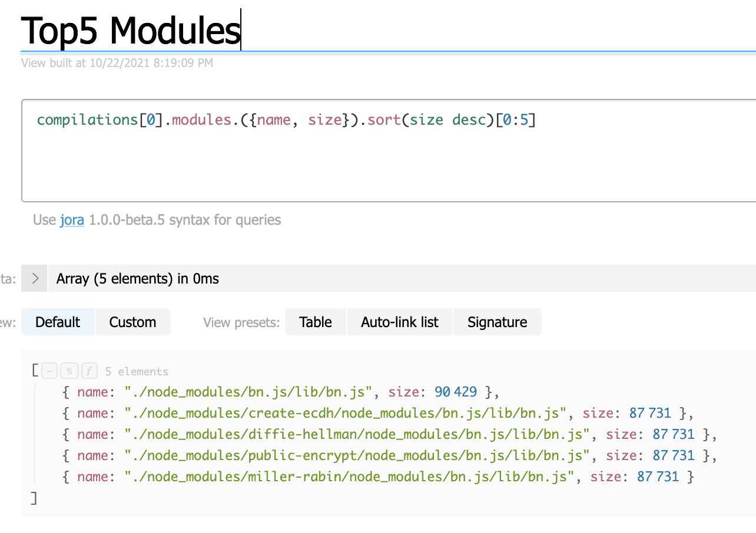This screenshot has width=756, height=533.
Task: Click the public-encrypt bn.js name value
Action: click(x=357, y=455)
